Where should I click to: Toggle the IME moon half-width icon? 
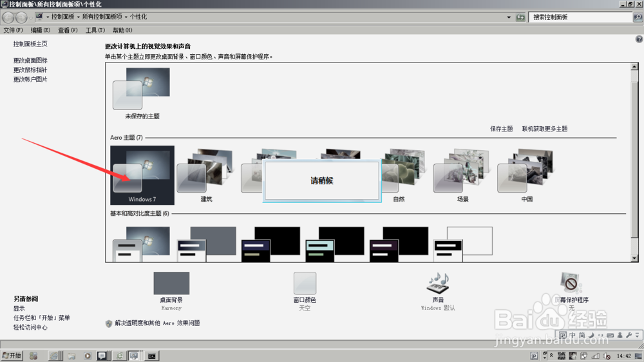click(591, 336)
